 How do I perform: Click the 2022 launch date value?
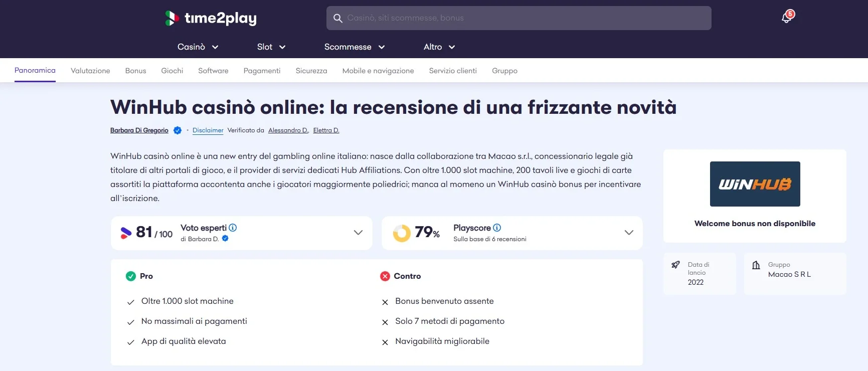[x=696, y=282]
